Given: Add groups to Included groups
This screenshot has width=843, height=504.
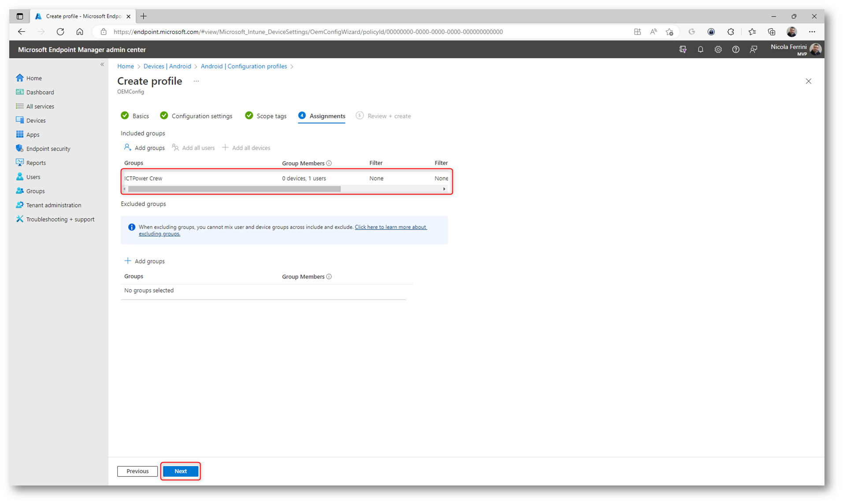Looking at the screenshot, I should tap(144, 148).
